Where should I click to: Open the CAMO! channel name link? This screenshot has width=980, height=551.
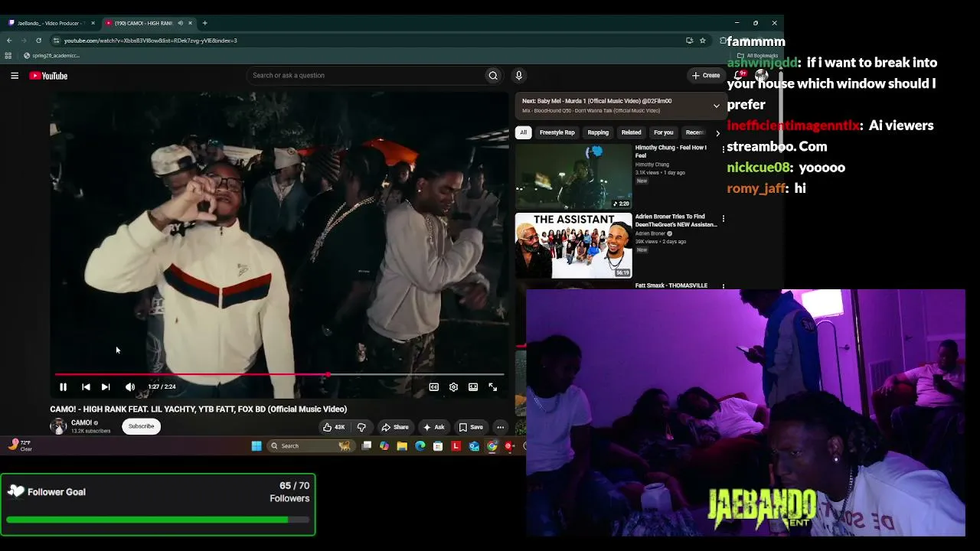click(x=81, y=422)
